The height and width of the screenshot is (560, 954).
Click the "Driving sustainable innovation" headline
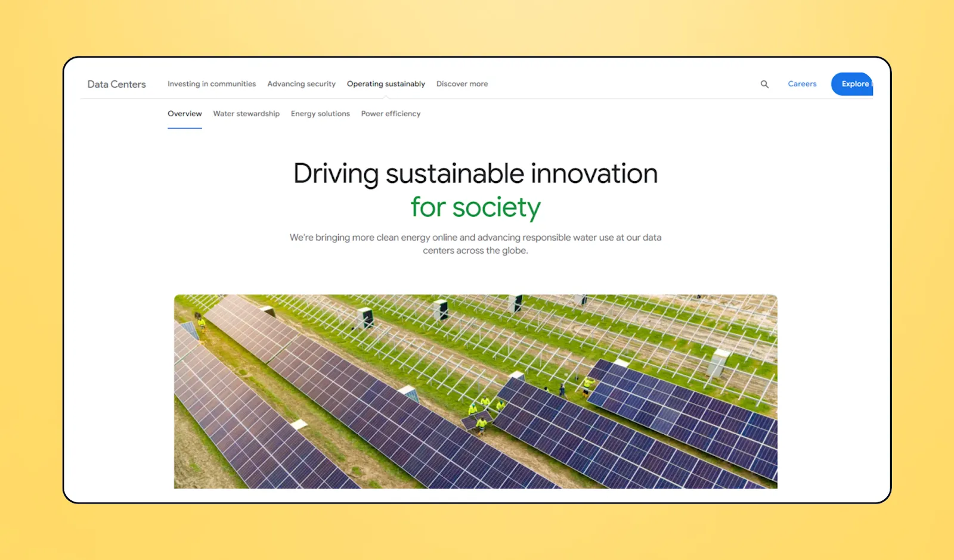tap(475, 174)
